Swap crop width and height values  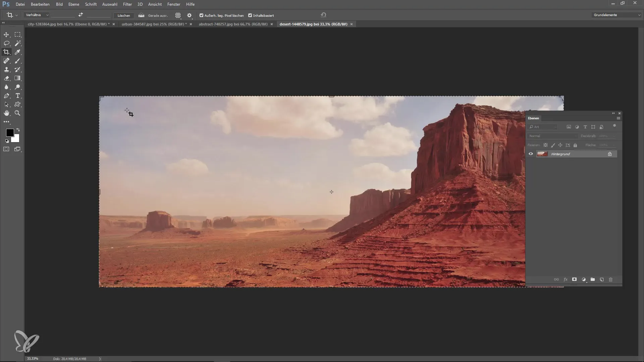coord(80,15)
